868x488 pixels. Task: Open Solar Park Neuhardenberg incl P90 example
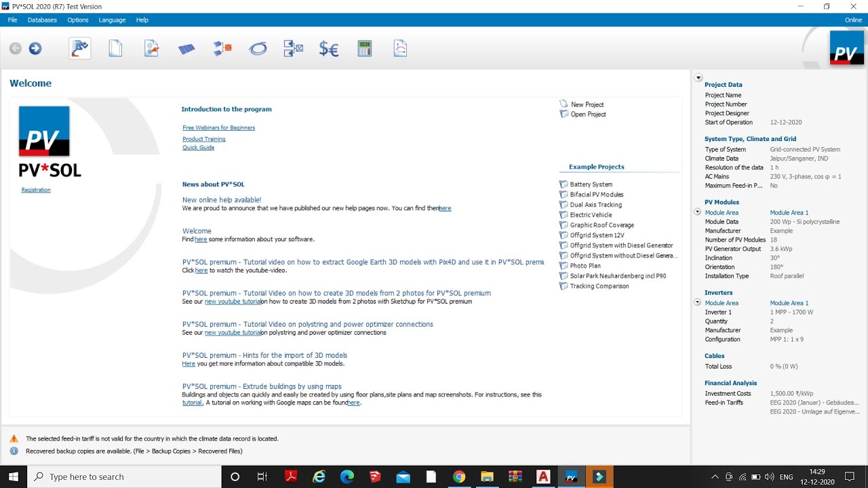(x=618, y=276)
